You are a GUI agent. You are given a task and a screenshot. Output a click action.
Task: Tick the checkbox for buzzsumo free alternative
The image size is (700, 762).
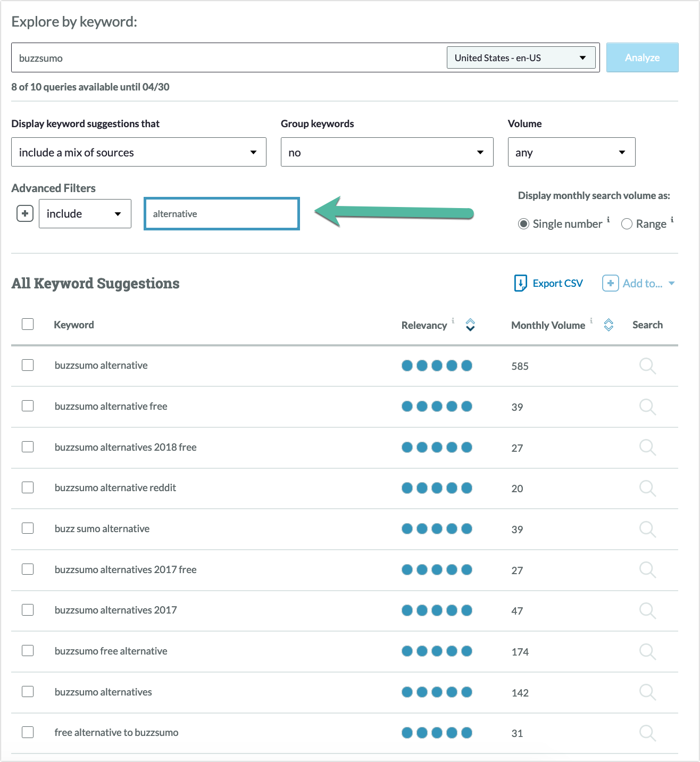coord(28,650)
